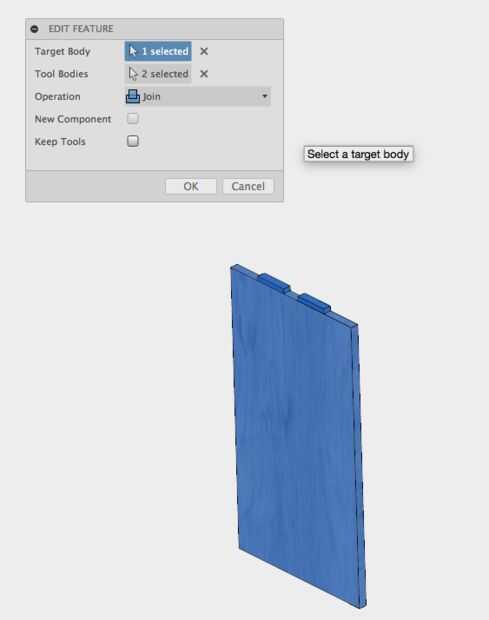Activate the '1 selected' Target Body selector

pyautogui.click(x=158, y=51)
